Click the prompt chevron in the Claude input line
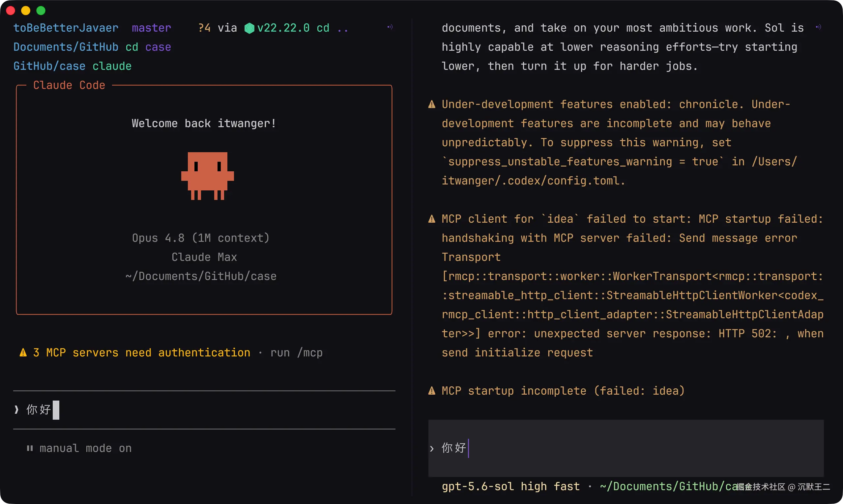This screenshot has height=504, width=843. coord(16,409)
